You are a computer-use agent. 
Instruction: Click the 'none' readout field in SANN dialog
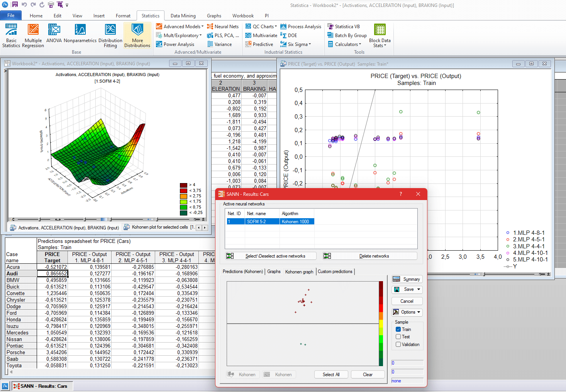[x=407, y=381]
